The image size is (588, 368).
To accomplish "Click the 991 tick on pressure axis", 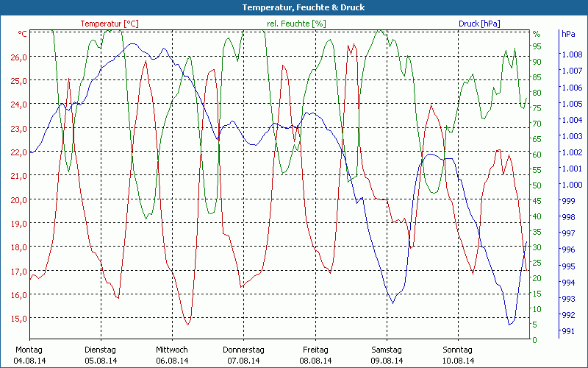I will pos(568,331).
